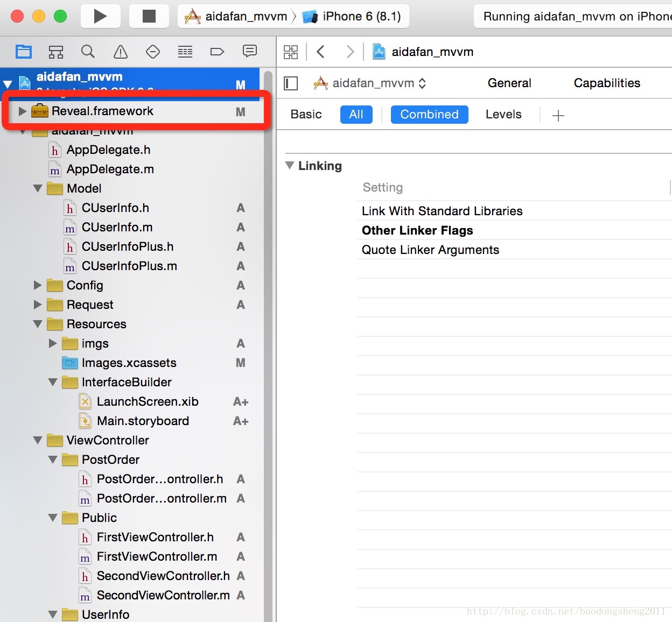
Task: Open the Project navigator tab
Action: pos(24,52)
